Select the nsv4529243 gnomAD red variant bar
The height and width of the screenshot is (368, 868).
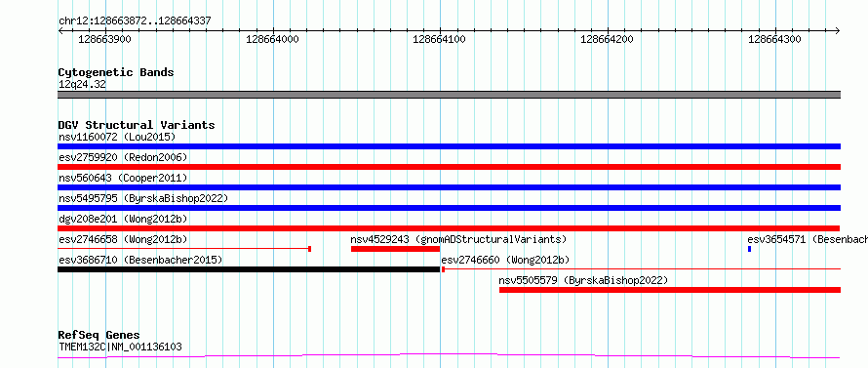395,249
